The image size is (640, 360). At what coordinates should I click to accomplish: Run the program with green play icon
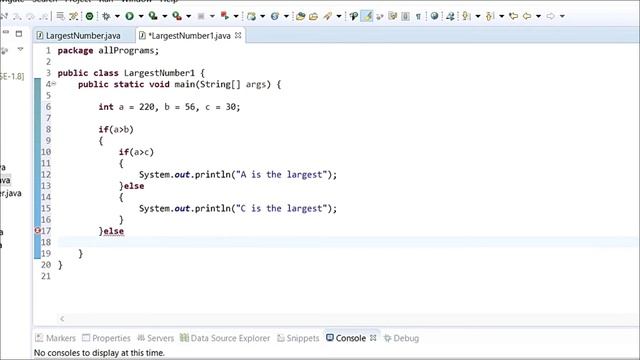click(x=129, y=16)
